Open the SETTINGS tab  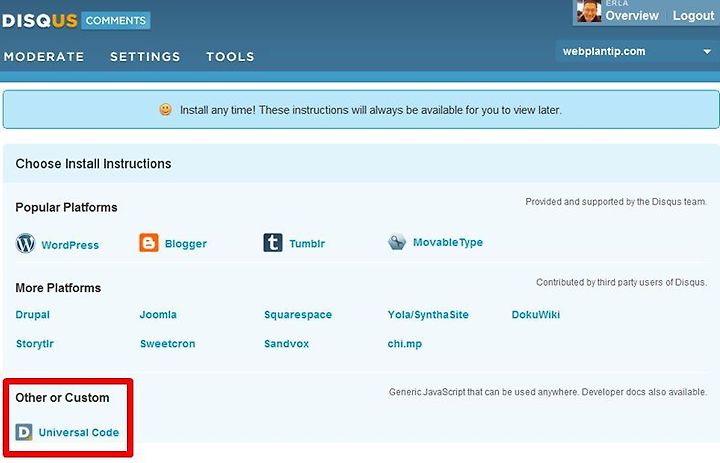tap(145, 56)
